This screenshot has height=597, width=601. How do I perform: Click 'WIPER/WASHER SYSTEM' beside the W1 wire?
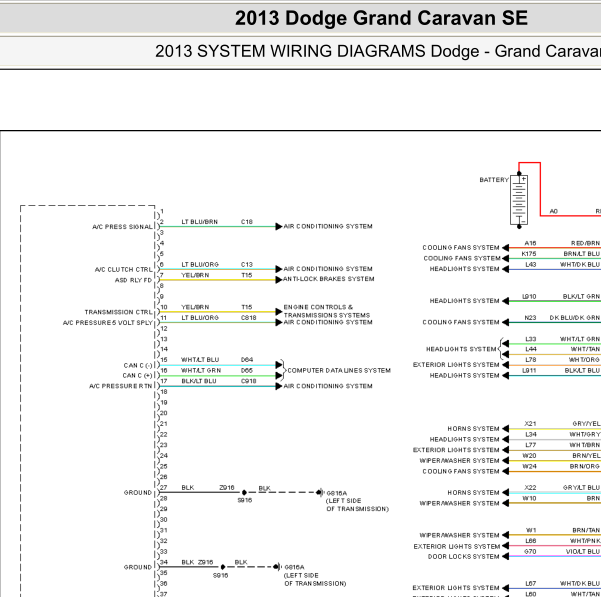[459, 535]
